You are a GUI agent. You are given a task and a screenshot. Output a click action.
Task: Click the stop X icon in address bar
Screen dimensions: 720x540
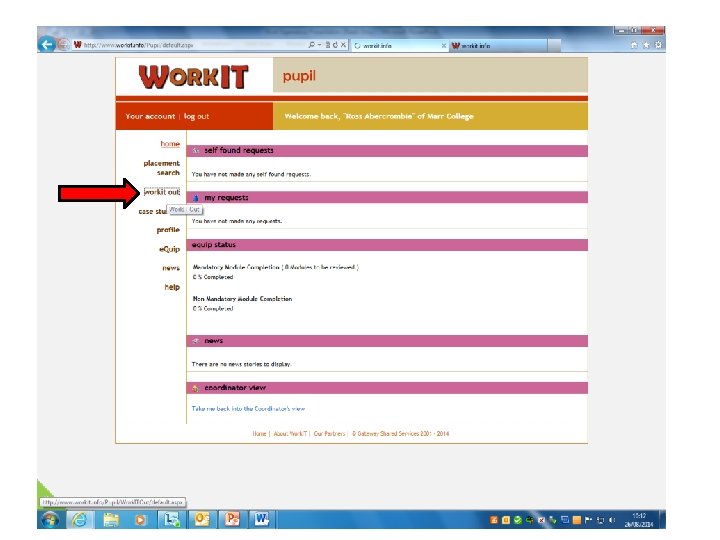pos(343,45)
